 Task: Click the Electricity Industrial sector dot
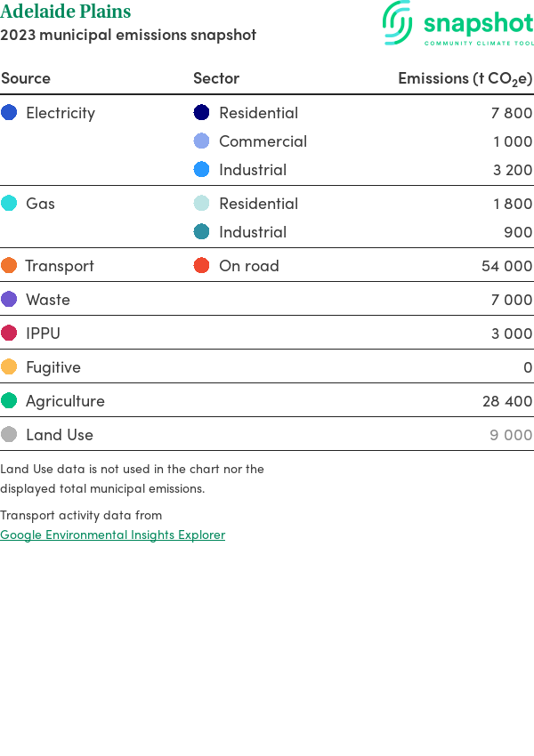coord(202,170)
